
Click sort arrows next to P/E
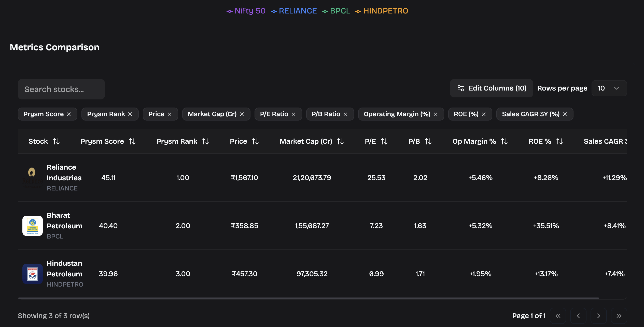pos(384,141)
